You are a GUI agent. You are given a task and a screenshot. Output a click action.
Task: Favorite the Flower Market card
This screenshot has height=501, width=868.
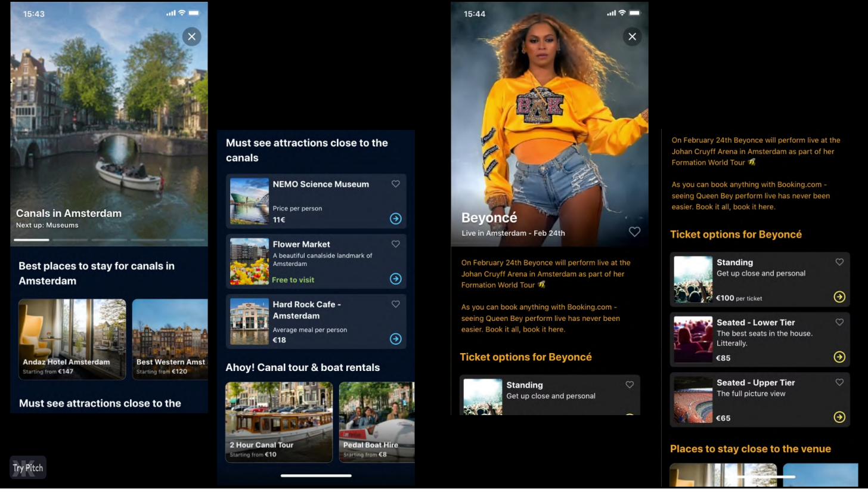(395, 243)
